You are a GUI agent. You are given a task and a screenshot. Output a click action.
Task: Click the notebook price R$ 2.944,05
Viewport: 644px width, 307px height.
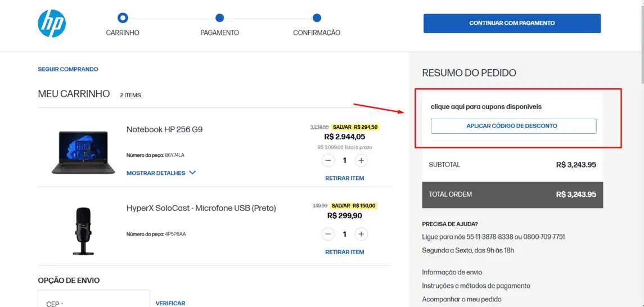[x=345, y=137]
